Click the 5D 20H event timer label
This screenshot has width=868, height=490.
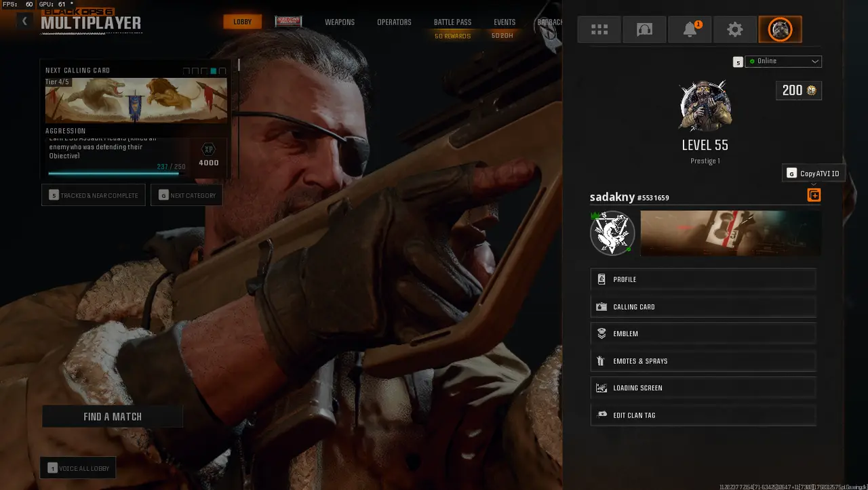click(x=502, y=36)
